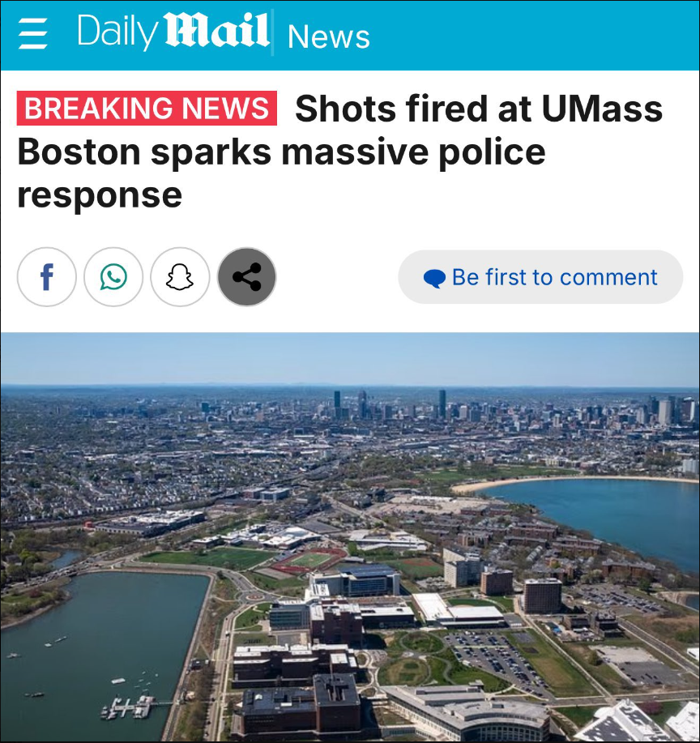Select the Be first to comment button
This screenshot has width=700, height=743.
[x=540, y=277]
